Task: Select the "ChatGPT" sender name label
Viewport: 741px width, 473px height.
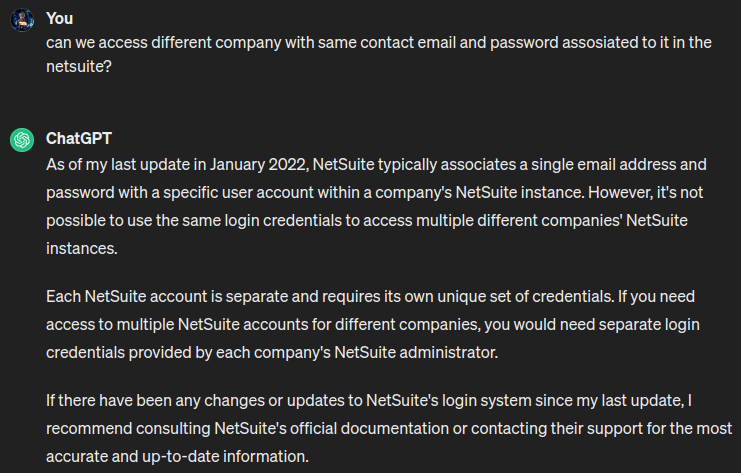Action: click(x=79, y=138)
